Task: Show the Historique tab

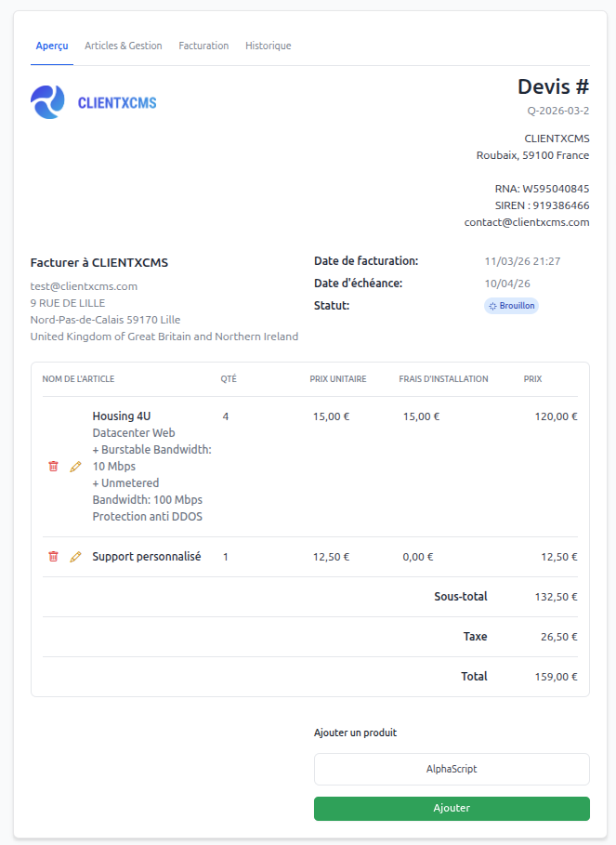Action: point(268,46)
